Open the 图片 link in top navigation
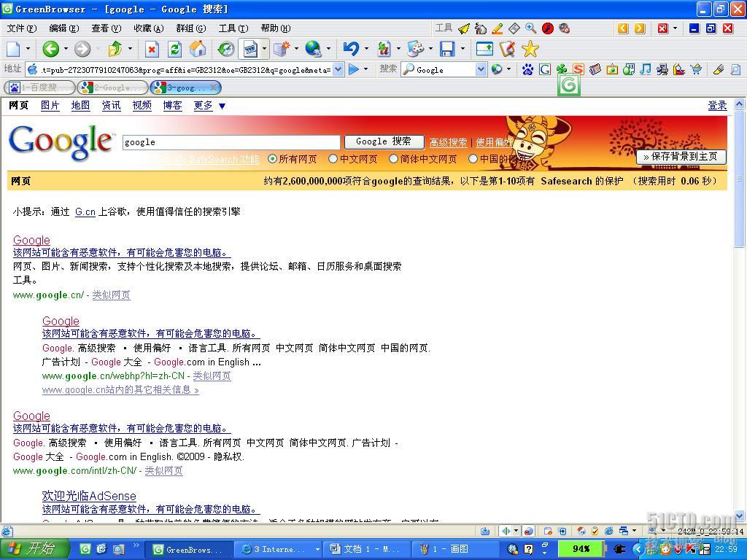 point(50,106)
